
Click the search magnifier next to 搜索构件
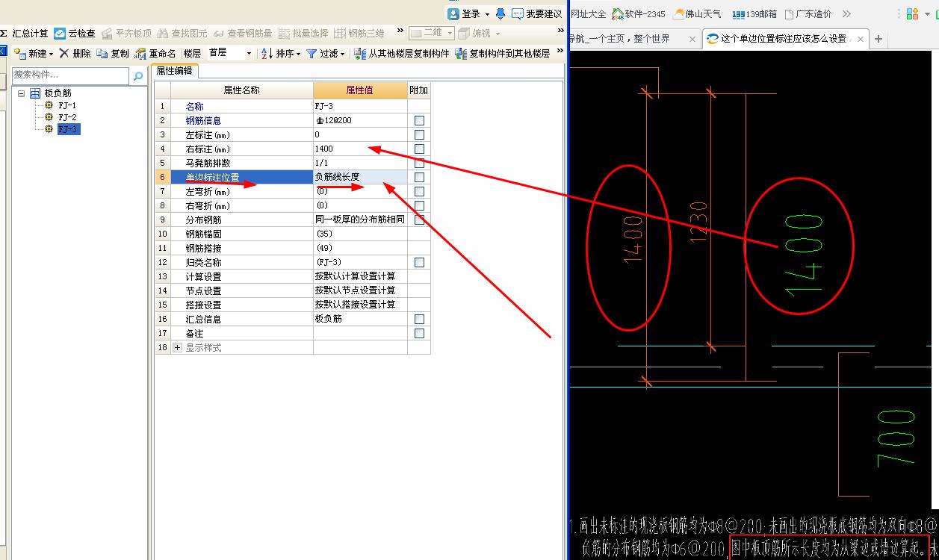tap(138, 75)
